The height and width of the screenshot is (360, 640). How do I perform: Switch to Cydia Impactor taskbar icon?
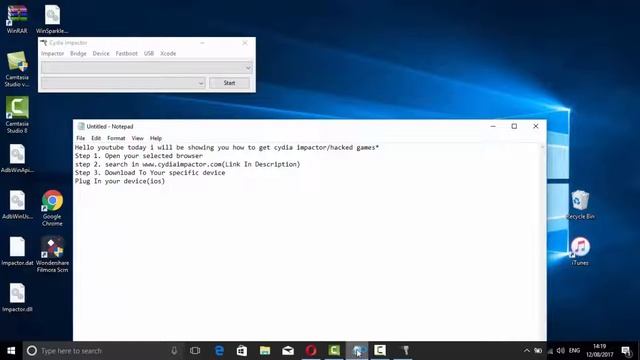pyautogui.click(x=405, y=351)
